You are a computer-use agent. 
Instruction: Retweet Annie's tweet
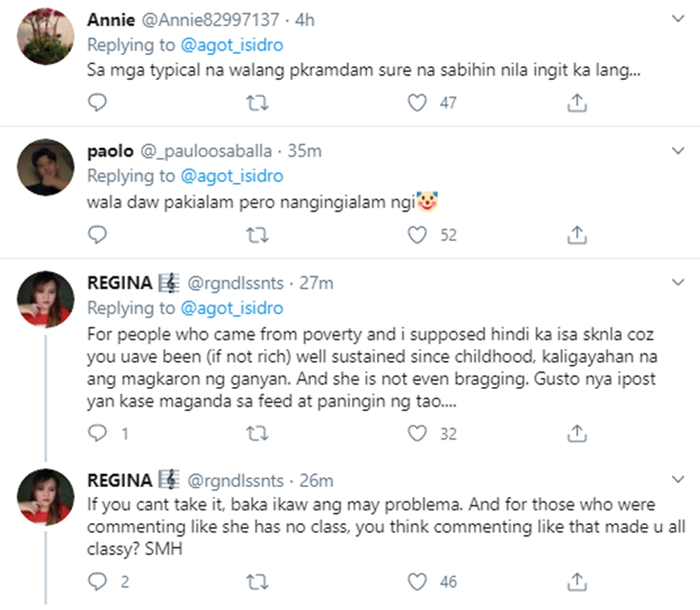tap(258, 103)
